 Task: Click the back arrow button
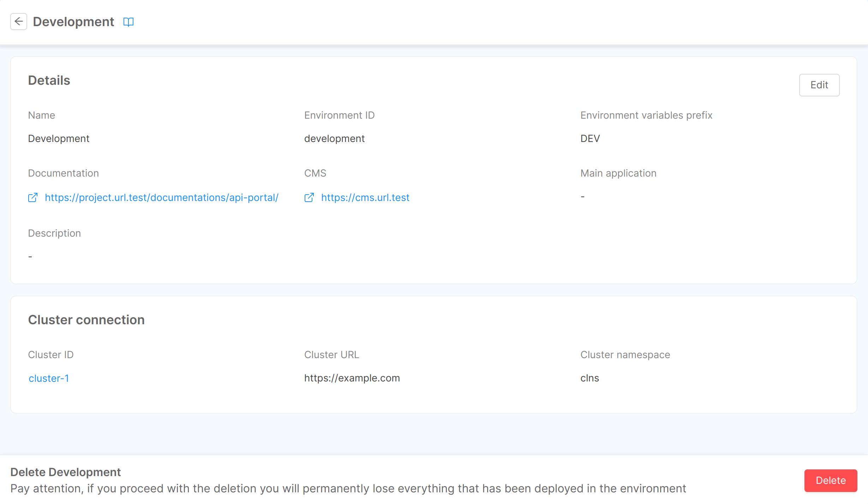click(19, 22)
